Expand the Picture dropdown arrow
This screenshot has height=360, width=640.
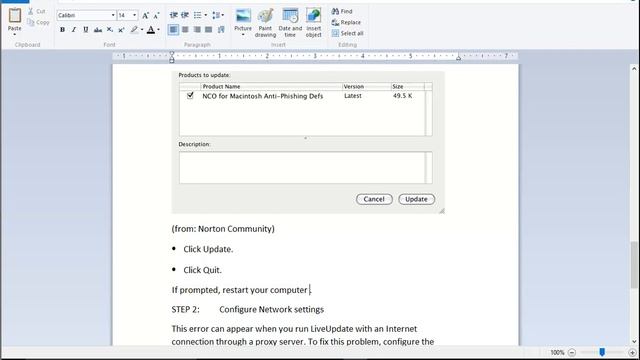243,35
